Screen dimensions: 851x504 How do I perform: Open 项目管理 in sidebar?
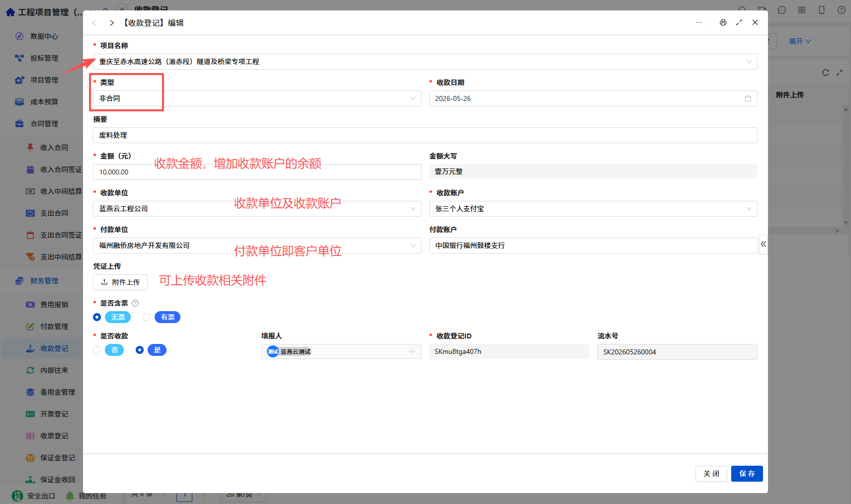click(44, 80)
